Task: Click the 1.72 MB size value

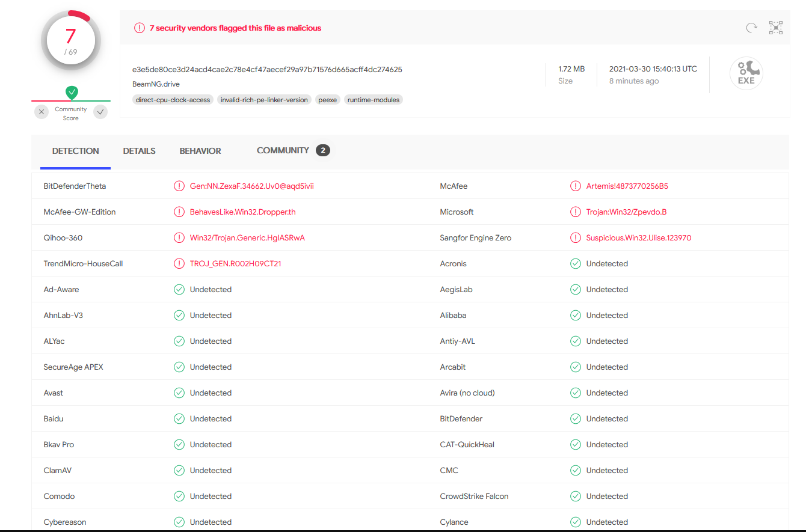Action: (x=571, y=69)
